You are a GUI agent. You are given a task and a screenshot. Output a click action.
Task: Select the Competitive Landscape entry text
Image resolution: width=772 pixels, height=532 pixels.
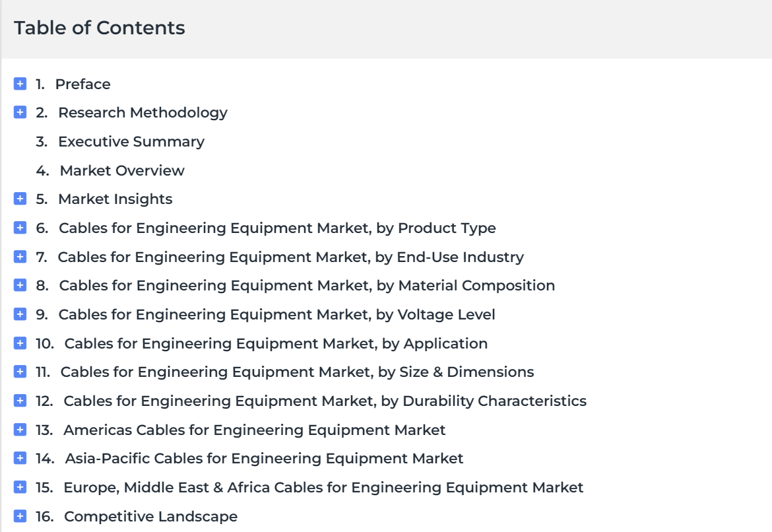[150, 517]
